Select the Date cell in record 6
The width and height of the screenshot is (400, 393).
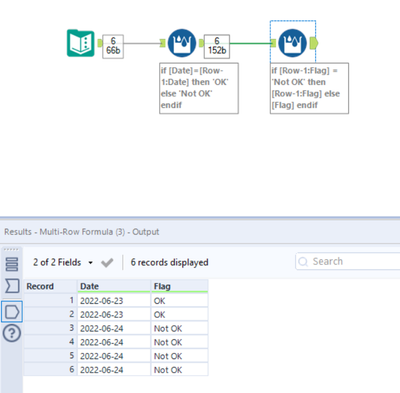114,370
